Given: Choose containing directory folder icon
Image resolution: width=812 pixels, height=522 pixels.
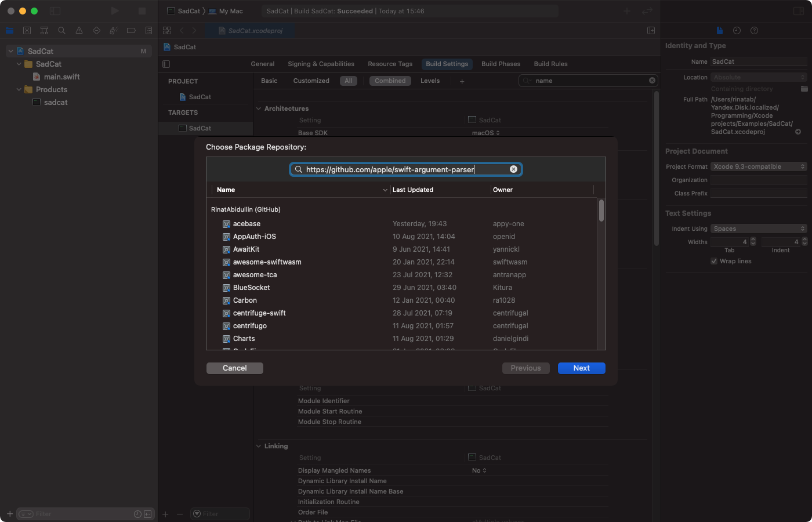Looking at the screenshot, I should coord(804,89).
